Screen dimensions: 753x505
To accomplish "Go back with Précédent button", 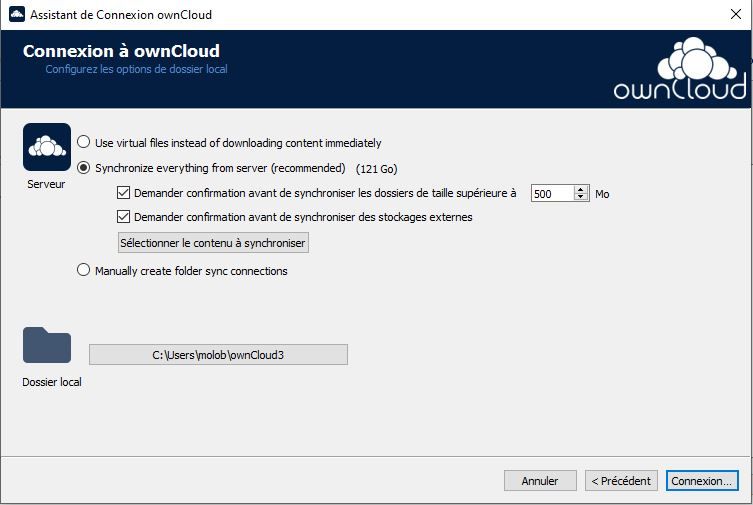I will (621, 481).
